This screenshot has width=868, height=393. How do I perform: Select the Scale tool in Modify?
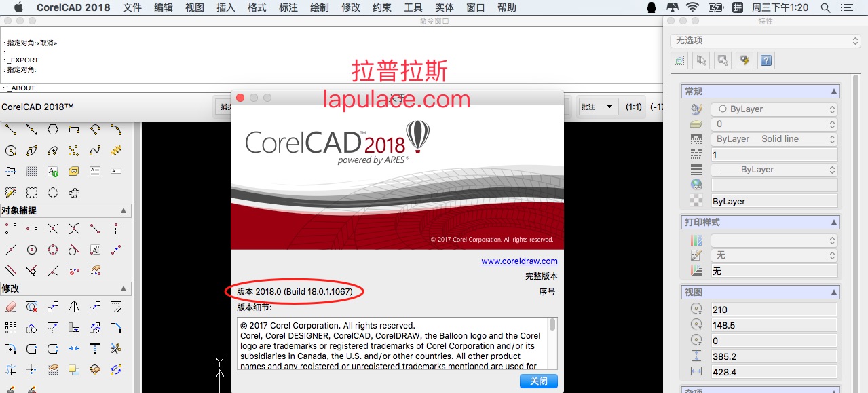(x=53, y=329)
